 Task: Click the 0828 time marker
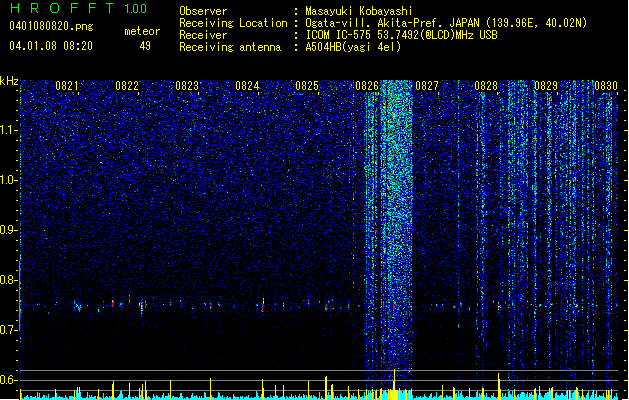486,86
